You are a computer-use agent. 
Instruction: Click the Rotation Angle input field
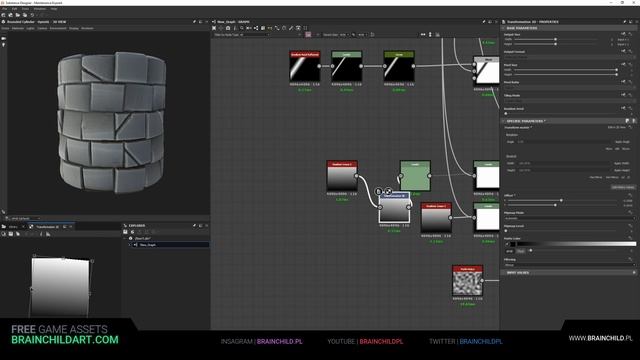coord(563,142)
